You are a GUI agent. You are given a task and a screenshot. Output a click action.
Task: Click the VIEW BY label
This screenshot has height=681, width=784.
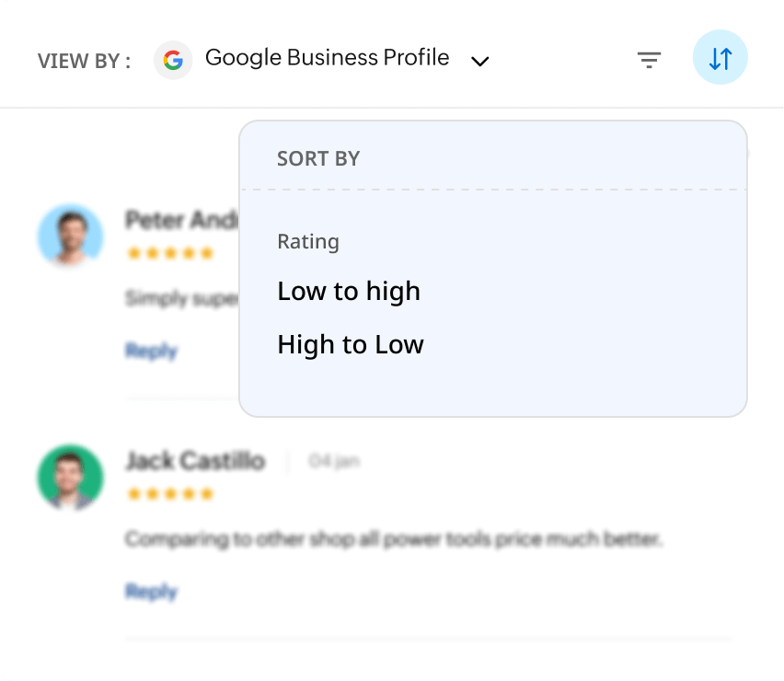point(84,62)
